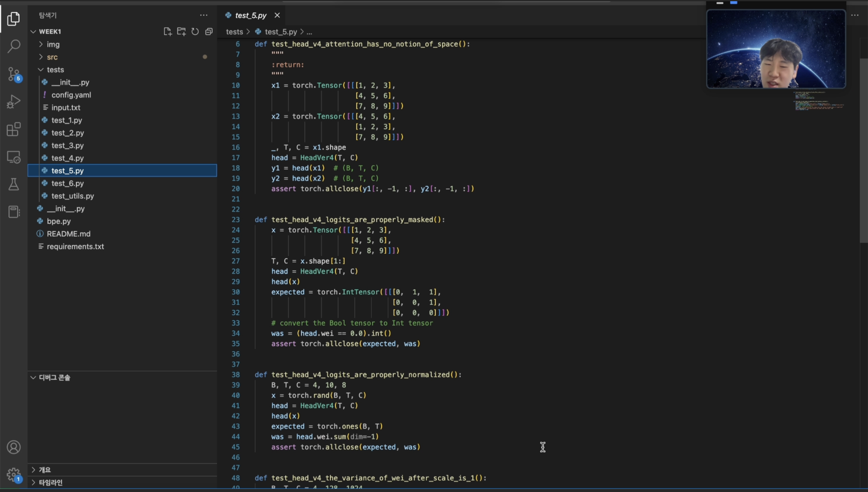Image resolution: width=868 pixels, height=492 pixels.
Task: Click the convert Bool tensor comment line
Action: point(352,323)
